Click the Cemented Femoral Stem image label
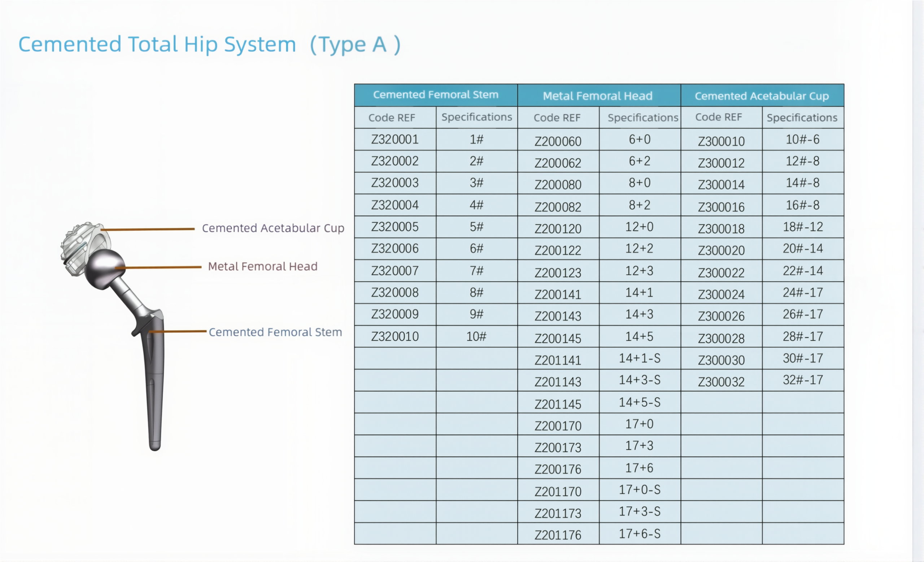The height and width of the screenshot is (562, 924). [275, 332]
